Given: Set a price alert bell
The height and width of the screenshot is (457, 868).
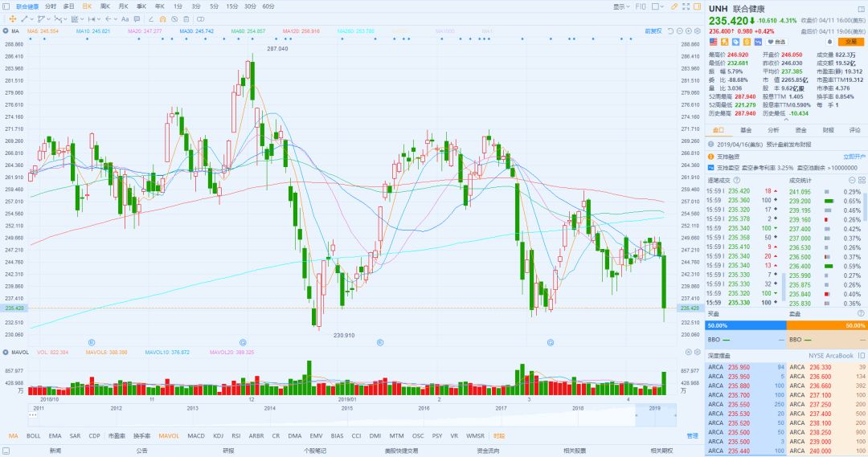Looking at the screenshot, I should coord(829,42).
